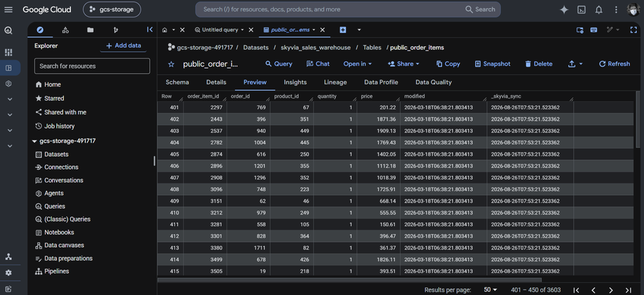The width and height of the screenshot is (644, 295).
Task: Switch to the Schema tab
Action: click(177, 82)
